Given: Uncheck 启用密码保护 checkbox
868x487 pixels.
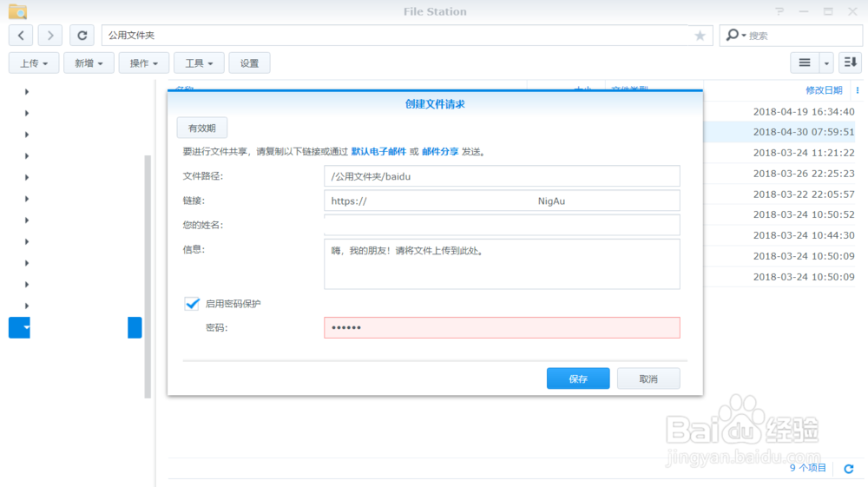Looking at the screenshot, I should [192, 303].
